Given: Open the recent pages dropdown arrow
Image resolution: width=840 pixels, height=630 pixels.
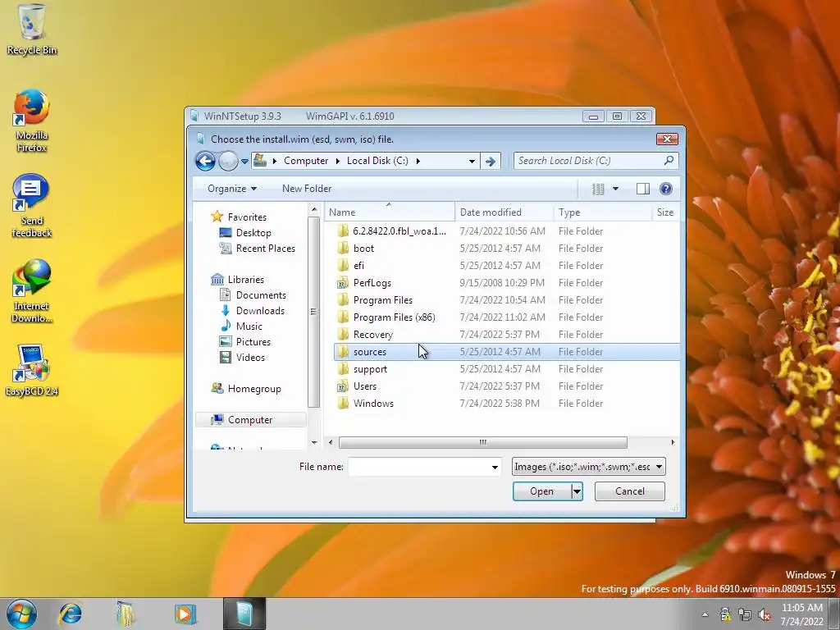Looking at the screenshot, I should click(x=244, y=161).
